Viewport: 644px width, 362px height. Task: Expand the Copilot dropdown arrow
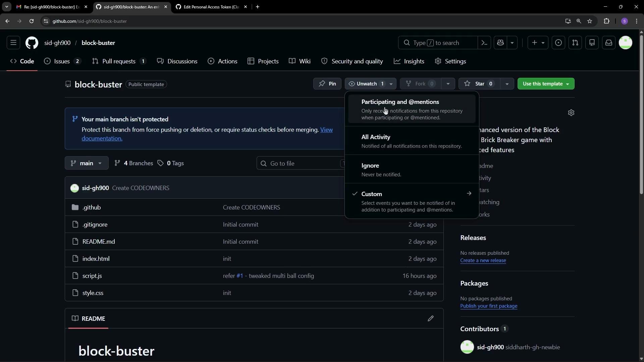coord(512,43)
